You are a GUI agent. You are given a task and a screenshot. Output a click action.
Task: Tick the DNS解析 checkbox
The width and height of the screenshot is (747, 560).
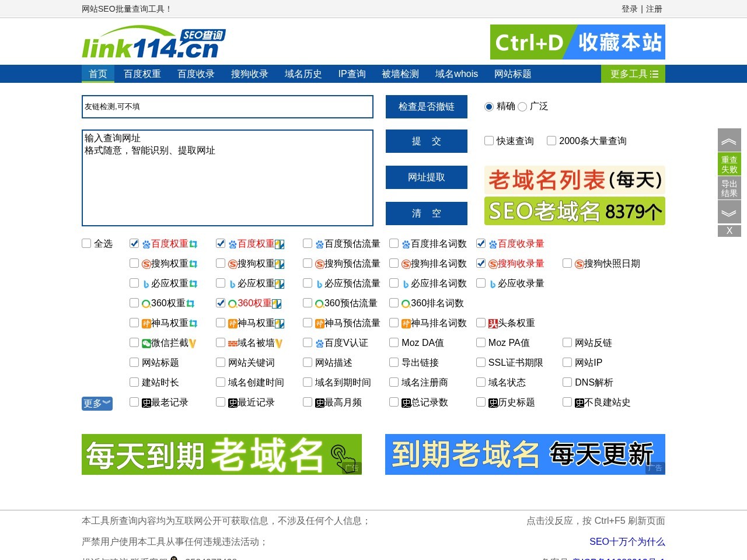pos(567,382)
